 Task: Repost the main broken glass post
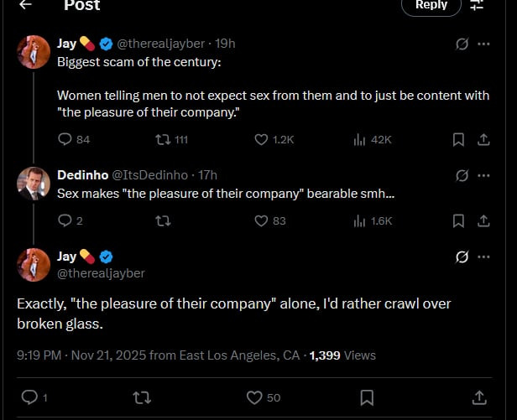point(143,397)
